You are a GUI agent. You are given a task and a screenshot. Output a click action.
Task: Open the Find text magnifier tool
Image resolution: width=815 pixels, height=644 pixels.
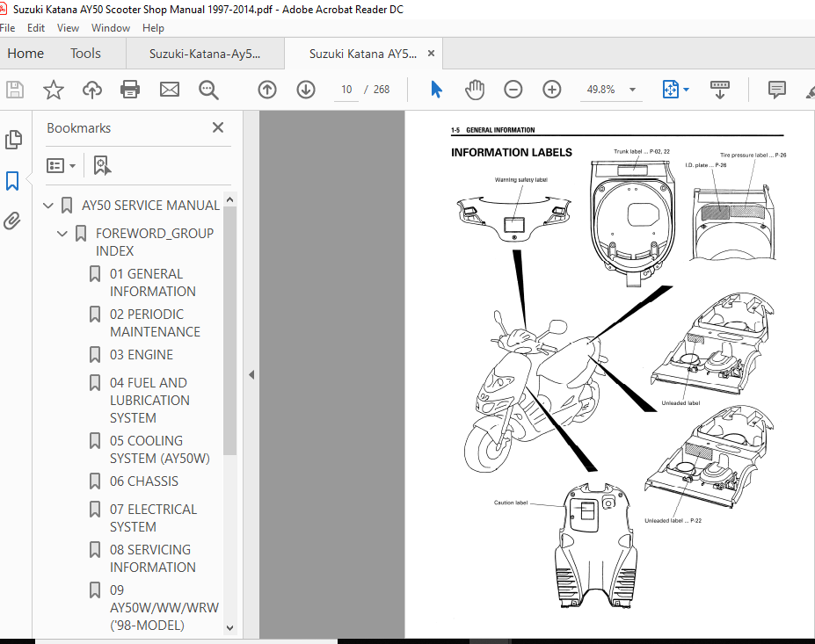coord(208,90)
